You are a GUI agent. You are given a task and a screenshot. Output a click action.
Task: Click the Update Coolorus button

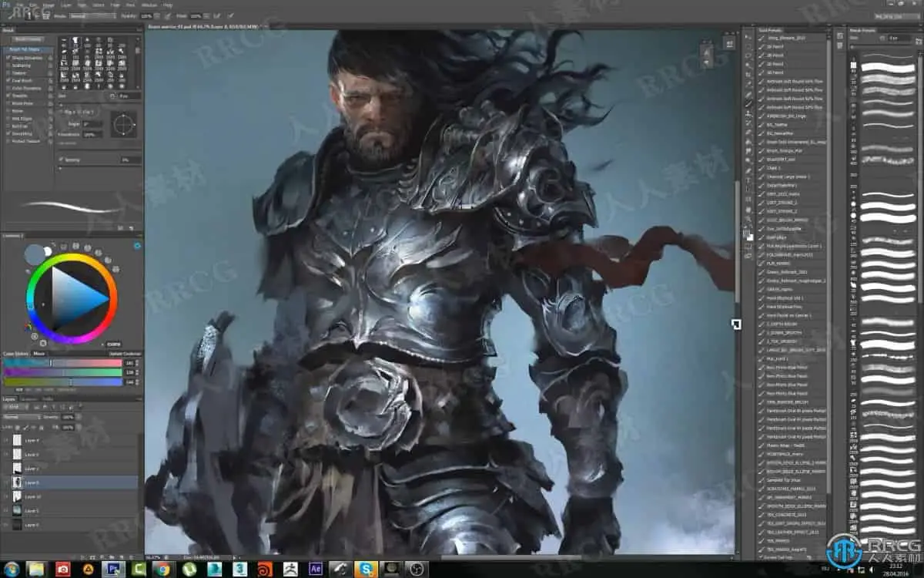pyautogui.click(x=125, y=354)
